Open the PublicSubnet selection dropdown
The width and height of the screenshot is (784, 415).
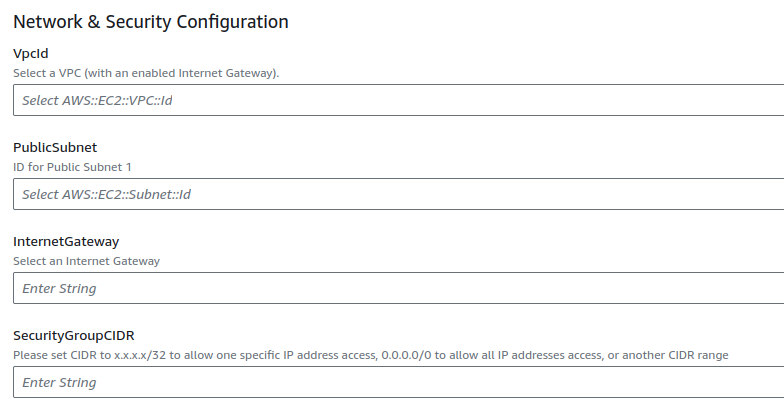point(400,194)
